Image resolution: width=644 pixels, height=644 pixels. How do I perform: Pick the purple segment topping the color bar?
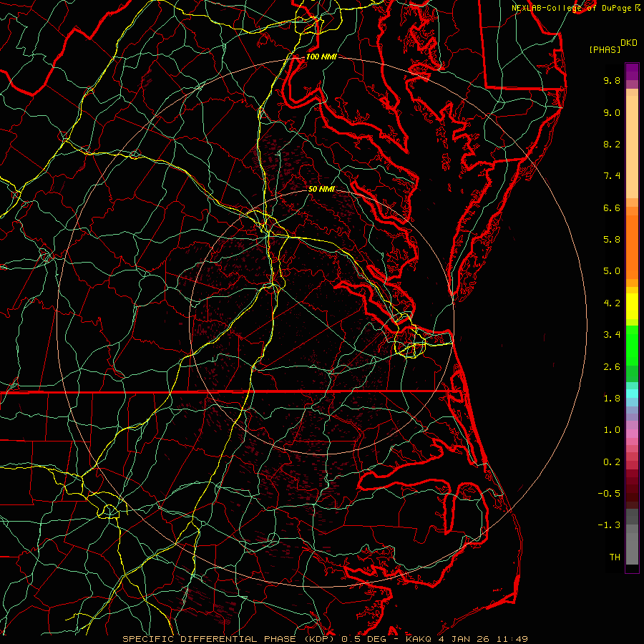[x=632, y=72]
